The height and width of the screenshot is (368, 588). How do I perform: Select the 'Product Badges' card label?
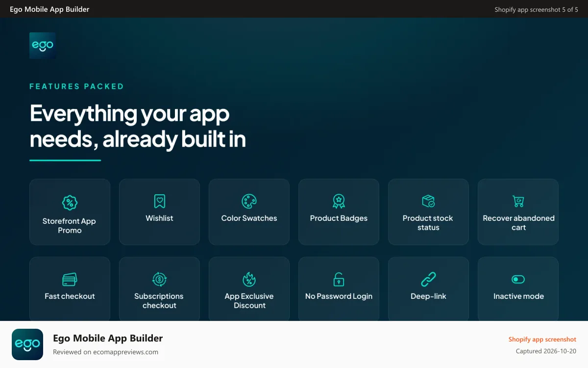pos(339,218)
